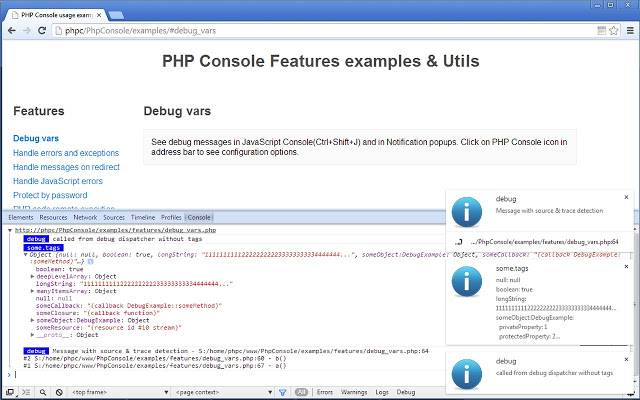Select the Console devtools tab
This screenshot has width=640, height=400.
[199, 218]
